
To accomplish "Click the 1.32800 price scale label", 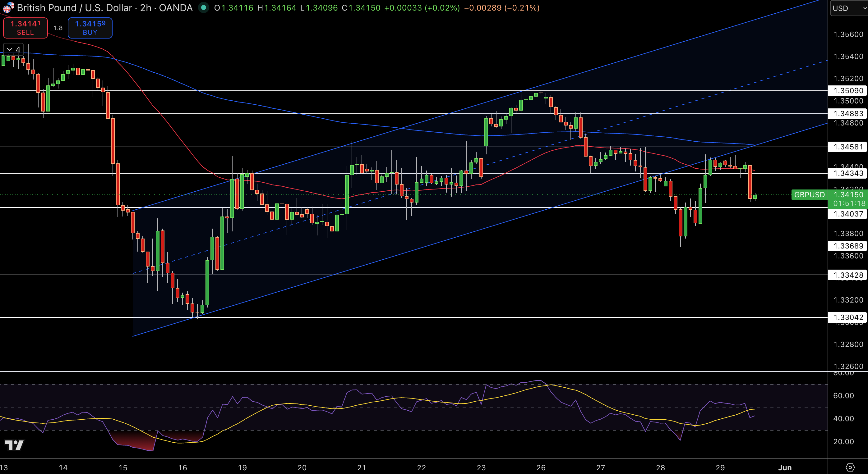I will [x=848, y=344].
